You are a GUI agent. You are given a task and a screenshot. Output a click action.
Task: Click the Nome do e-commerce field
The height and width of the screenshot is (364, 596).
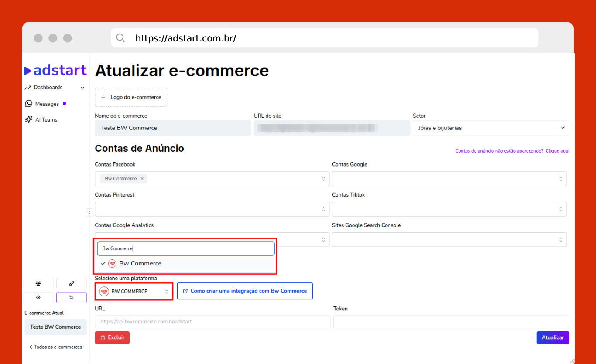click(x=173, y=128)
